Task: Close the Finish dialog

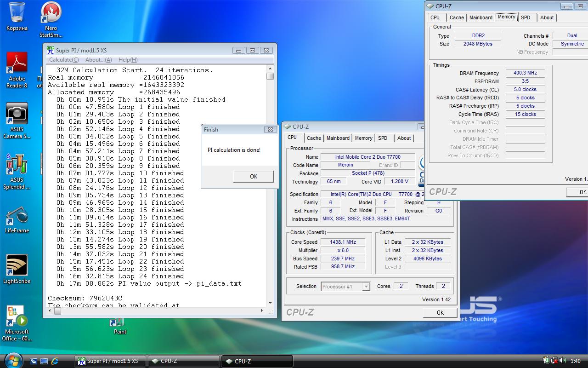Action: [x=271, y=130]
